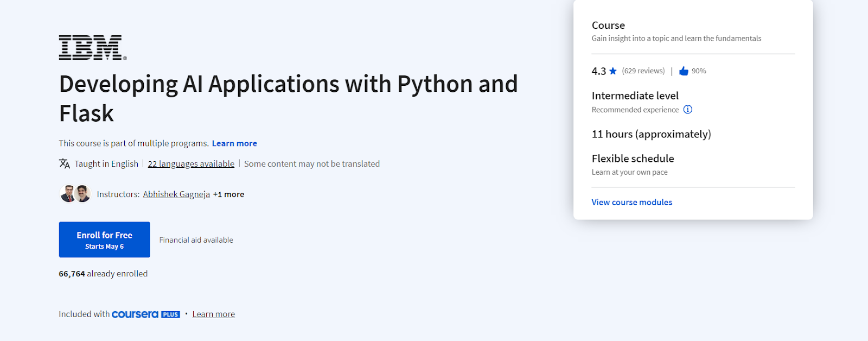Click the Taught in English text

pyautogui.click(x=106, y=164)
